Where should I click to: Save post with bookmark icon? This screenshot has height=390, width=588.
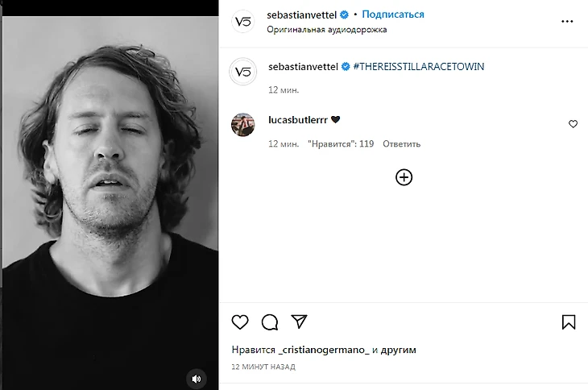569,322
